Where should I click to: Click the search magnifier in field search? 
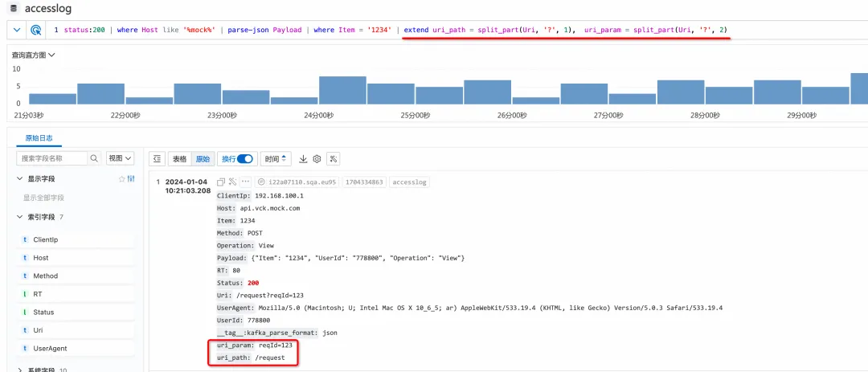click(94, 158)
